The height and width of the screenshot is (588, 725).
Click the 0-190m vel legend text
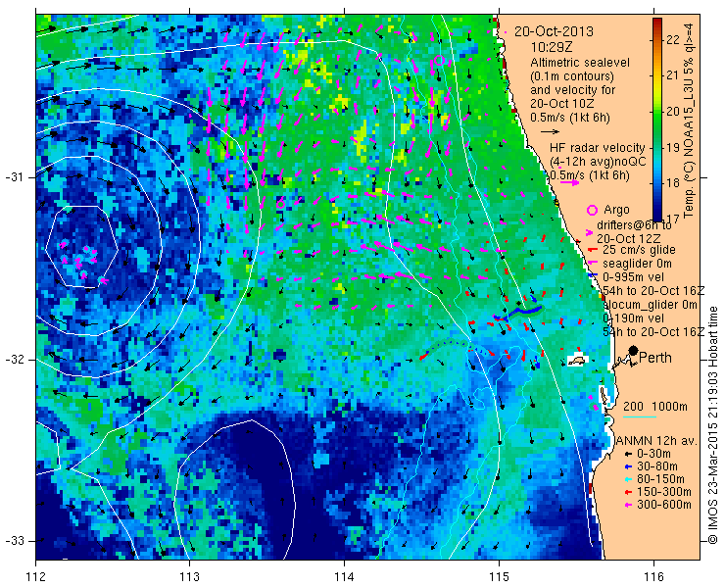click(x=634, y=318)
